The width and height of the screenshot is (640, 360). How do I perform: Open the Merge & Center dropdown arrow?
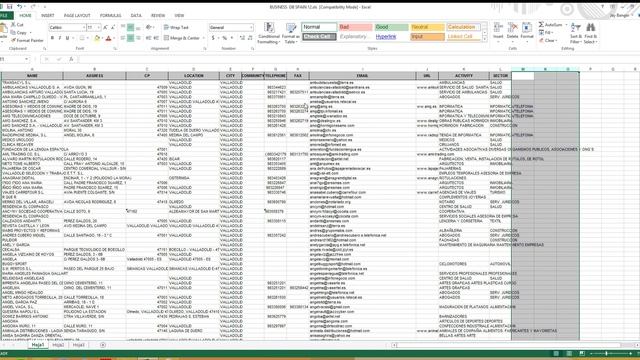pyautogui.click(x=203, y=38)
